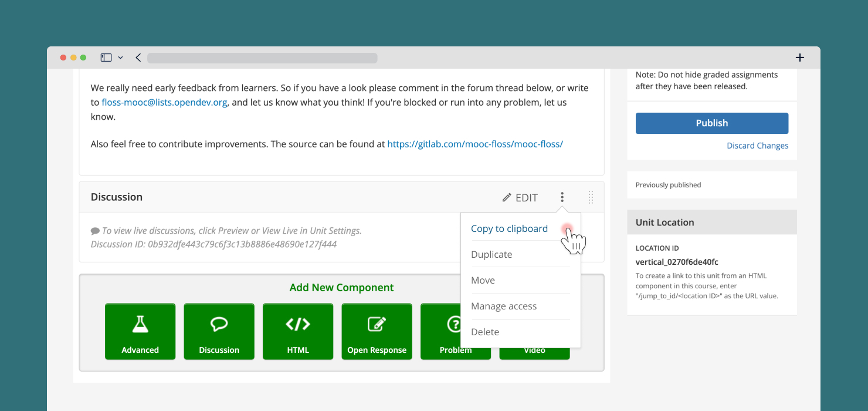Select Move in the component menu
Image resolution: width=868 pixels, height=411 pixels.
coord(483,281)
